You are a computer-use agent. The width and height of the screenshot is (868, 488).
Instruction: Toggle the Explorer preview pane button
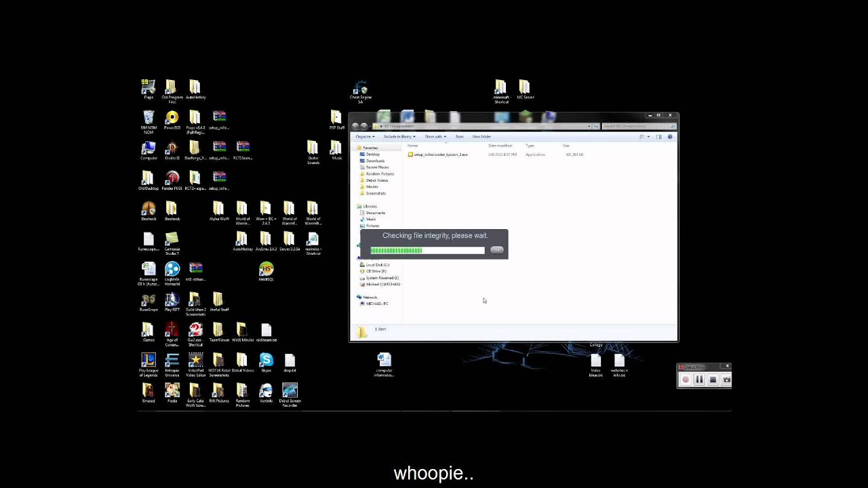pyautogui.click(x=658, y=137)
